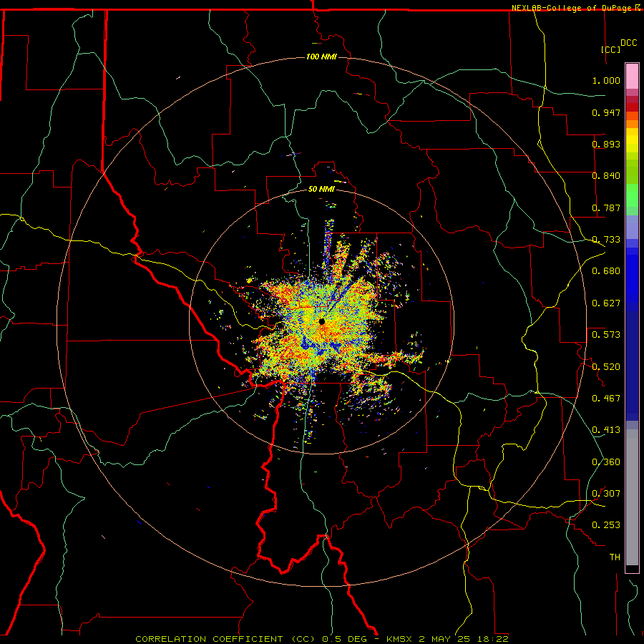The image size is (644, 644).
Task: Select the 0.840 scale value
Action: [x=606, y=176]
